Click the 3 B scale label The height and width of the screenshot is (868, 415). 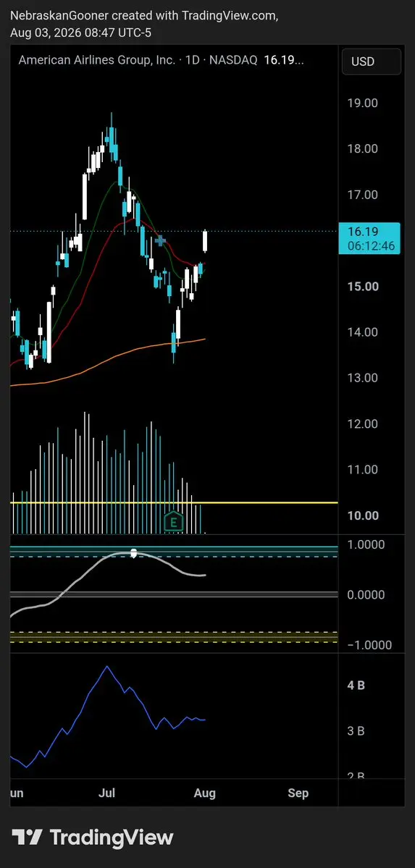tap(356, 731)
